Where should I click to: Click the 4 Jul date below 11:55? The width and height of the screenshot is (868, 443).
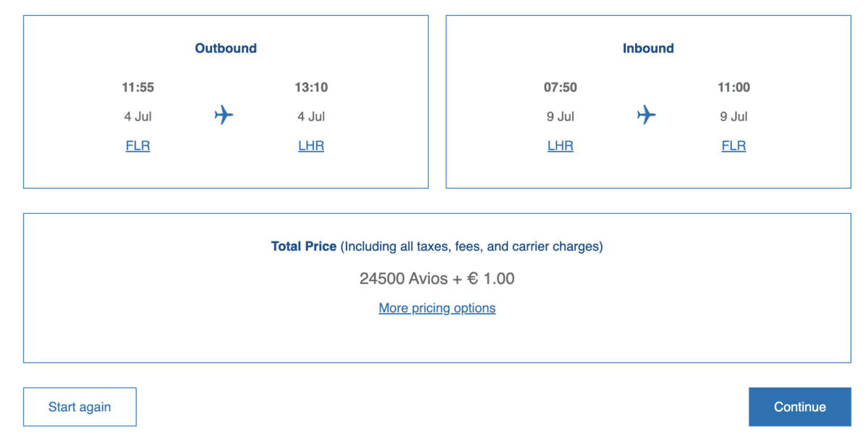(x=138, y=116)
